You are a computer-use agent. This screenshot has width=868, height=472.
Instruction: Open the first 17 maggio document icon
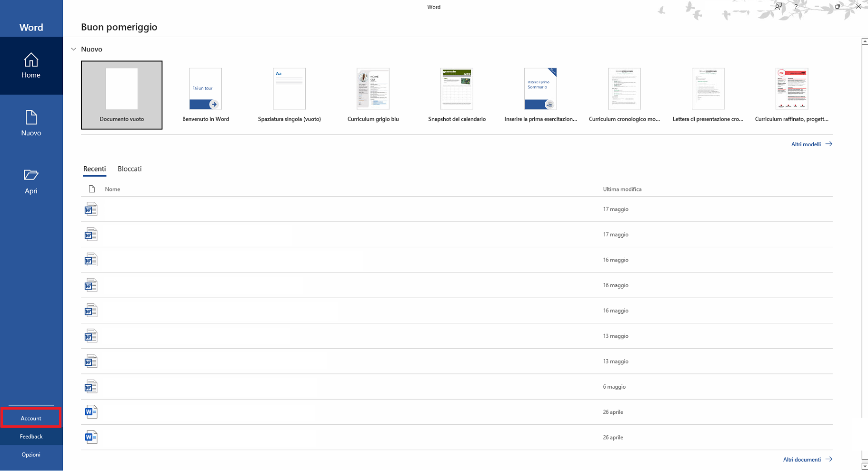click(91, 209)
